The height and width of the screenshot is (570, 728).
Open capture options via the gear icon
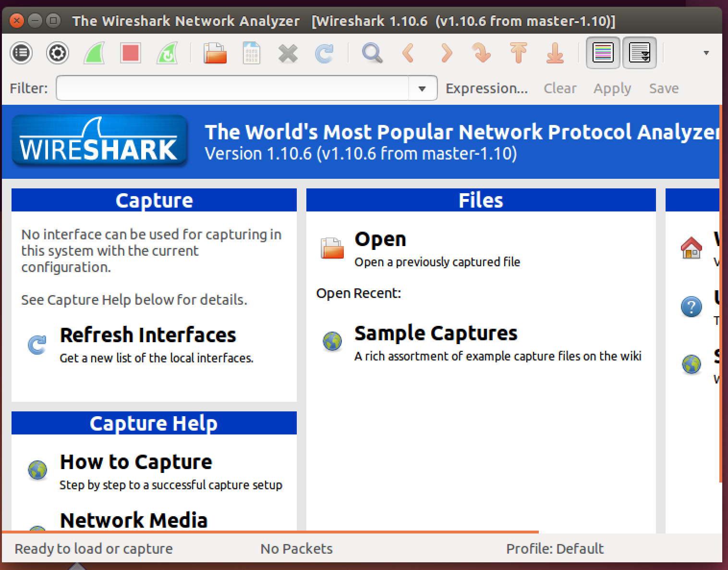58,53
